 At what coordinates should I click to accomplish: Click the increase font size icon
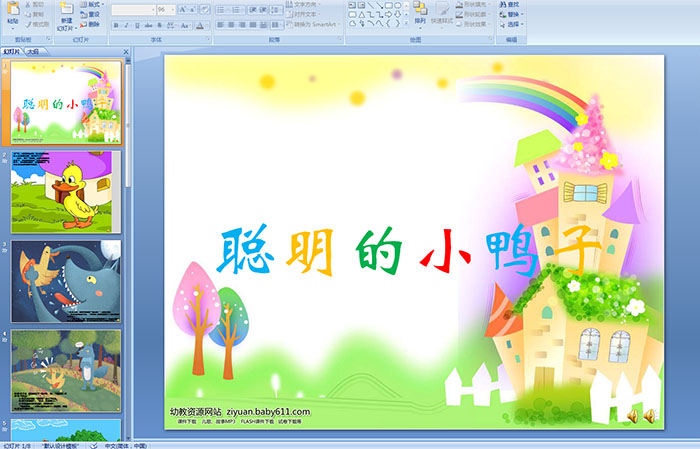[180, 9]
